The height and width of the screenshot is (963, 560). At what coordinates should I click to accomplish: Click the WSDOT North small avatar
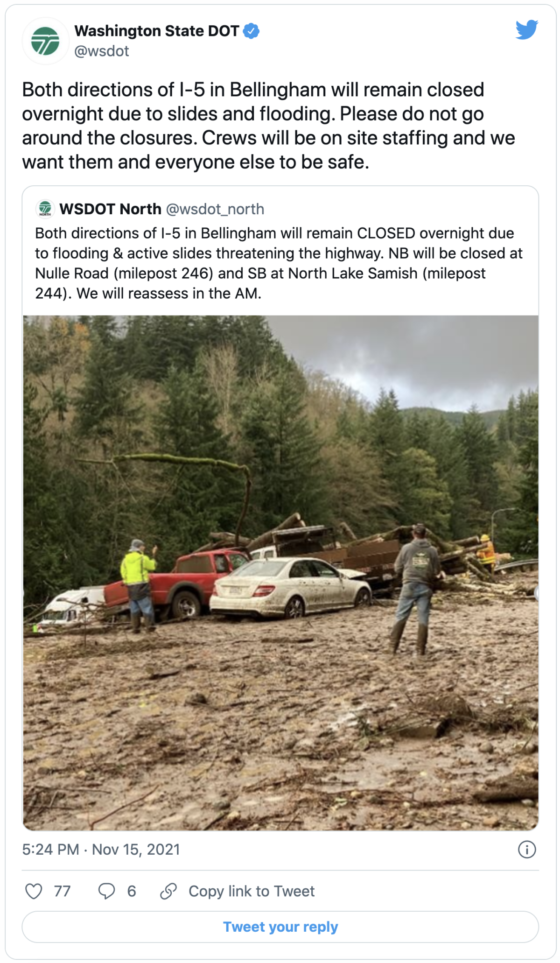[x=45, y=209]
